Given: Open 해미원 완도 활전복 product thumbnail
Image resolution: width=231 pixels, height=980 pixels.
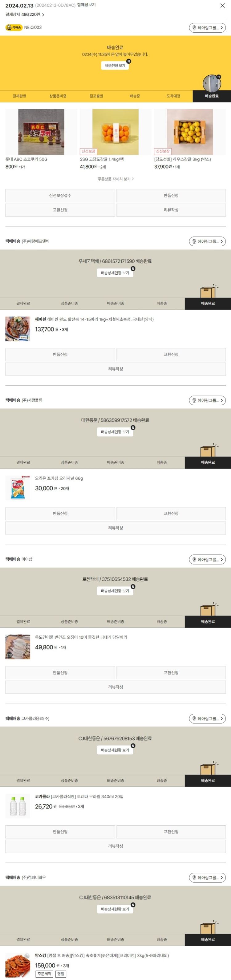Looking at the screenshot, I should coord(18,329).
